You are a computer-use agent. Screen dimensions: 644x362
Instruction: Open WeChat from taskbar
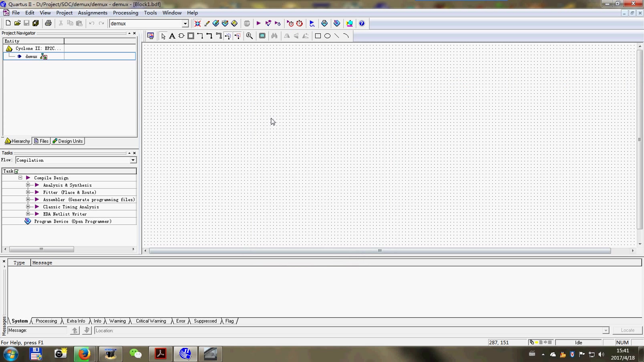click(x=135, y=354)
